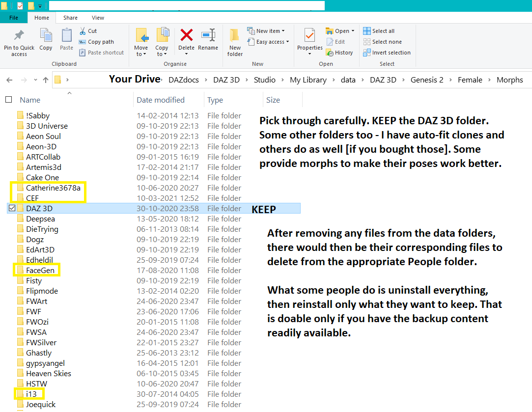Sort by the Name column header
Viewport: 532px width, 412px height.
30,100
